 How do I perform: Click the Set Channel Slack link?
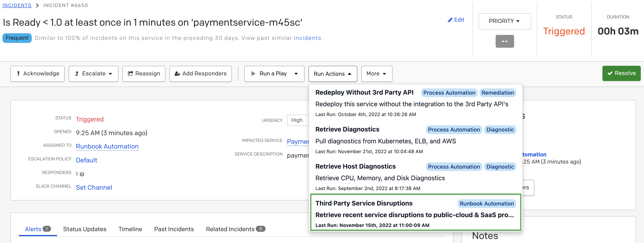pos(94,188)
